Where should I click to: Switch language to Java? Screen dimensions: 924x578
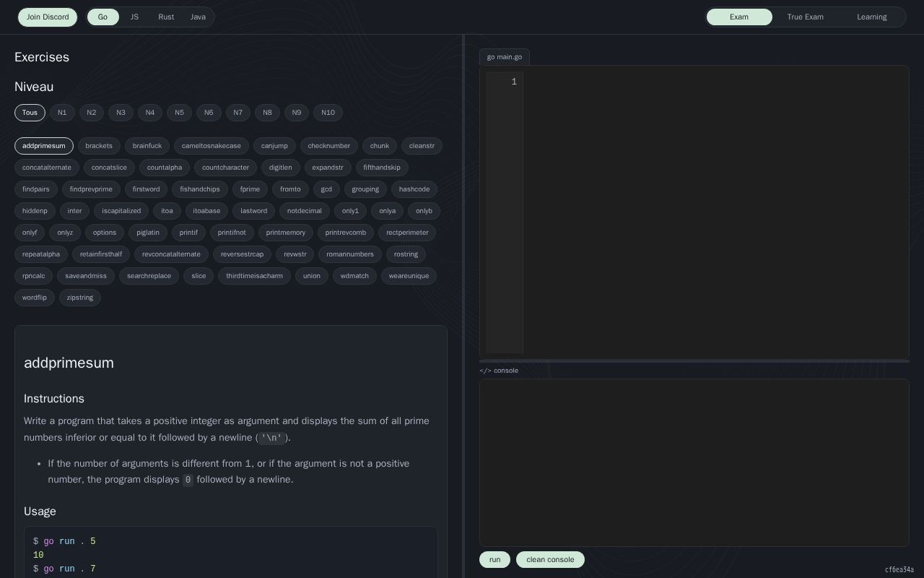pos(198,17)
